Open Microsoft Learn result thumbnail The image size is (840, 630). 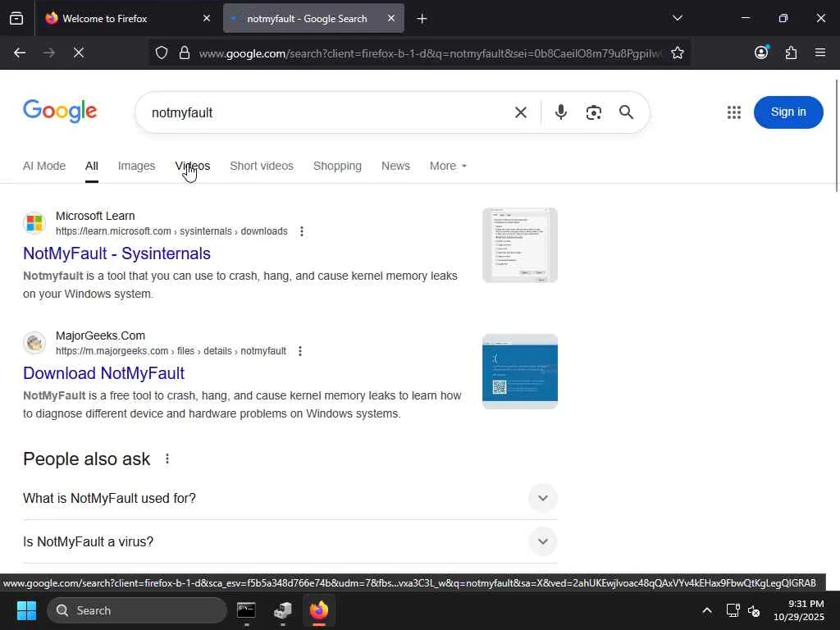pyautogui.click(x=519, y=244)
